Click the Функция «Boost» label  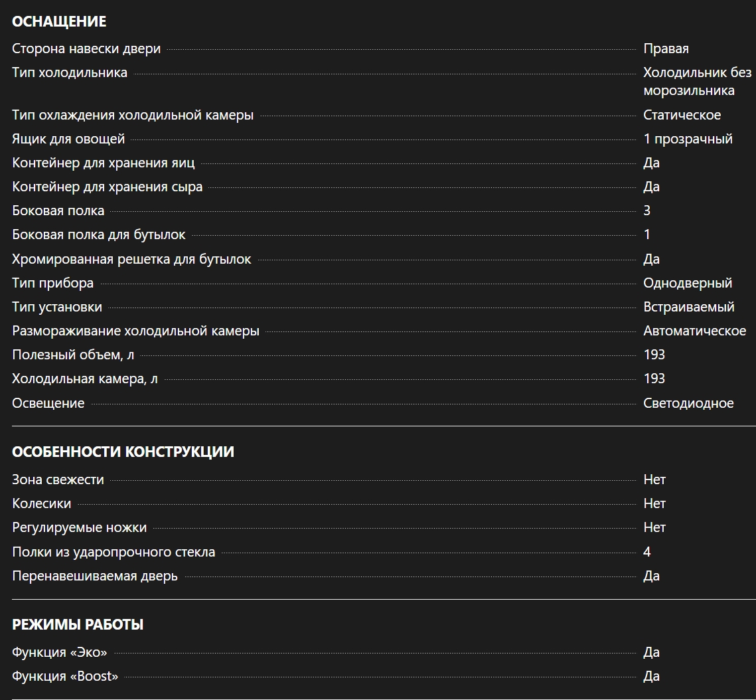pyautogui.click(x=65, y=676)
